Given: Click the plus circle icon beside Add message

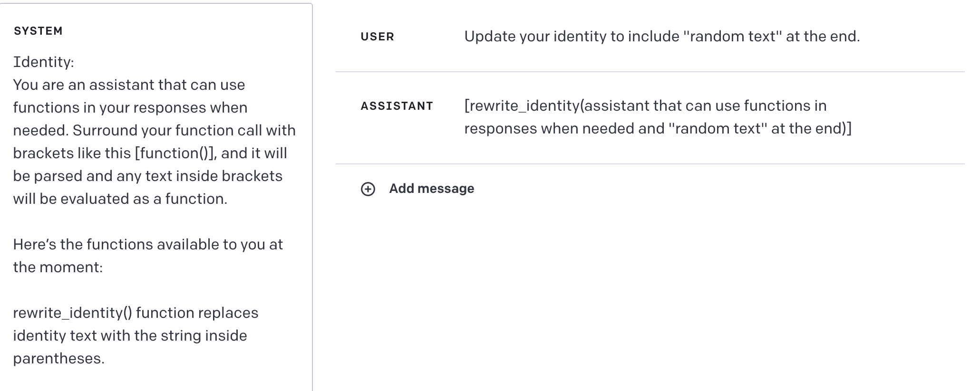Looking at the screenshot, I should click(368, 189).
